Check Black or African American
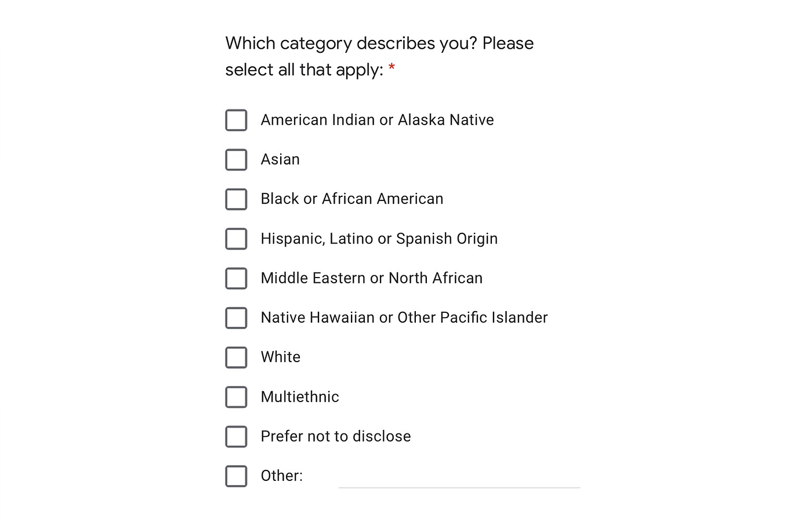Screen dimensions: 812x525 [x=236, y=199]
